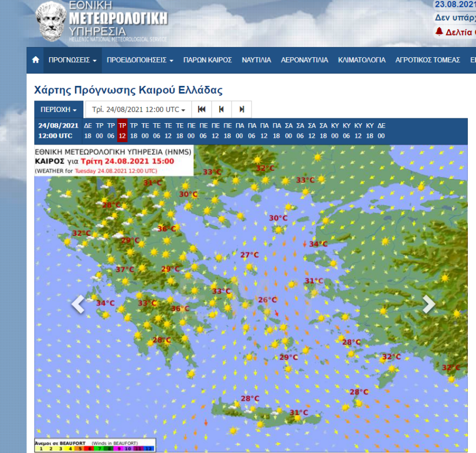Jump to first forecast frame with rewind icon

click(x=201, y=109)
